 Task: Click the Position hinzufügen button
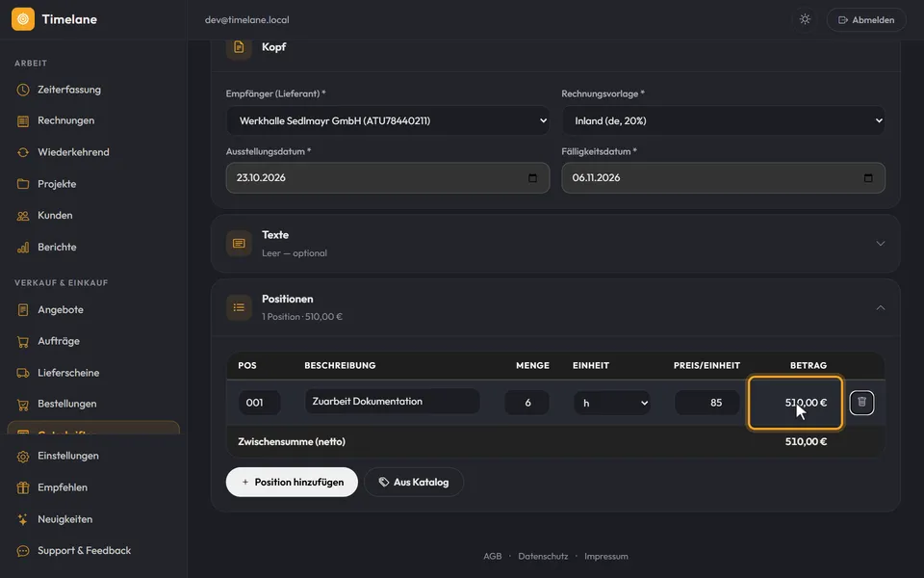(292, 482)
